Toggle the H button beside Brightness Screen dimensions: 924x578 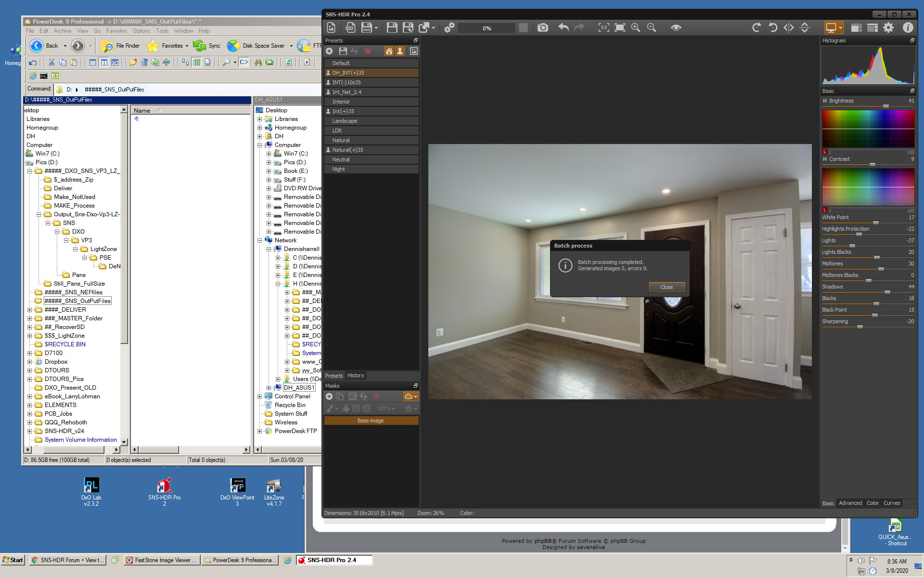[x=825, y=101]
